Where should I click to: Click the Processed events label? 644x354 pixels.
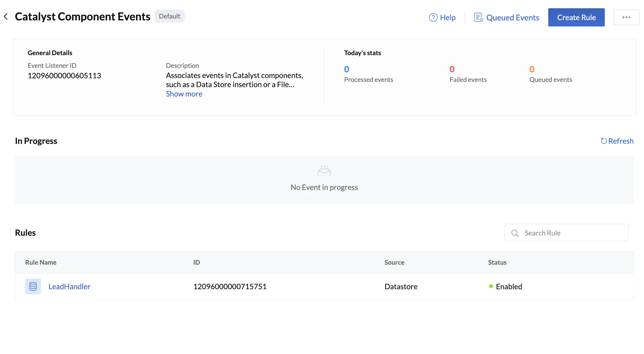coord(369,80)
